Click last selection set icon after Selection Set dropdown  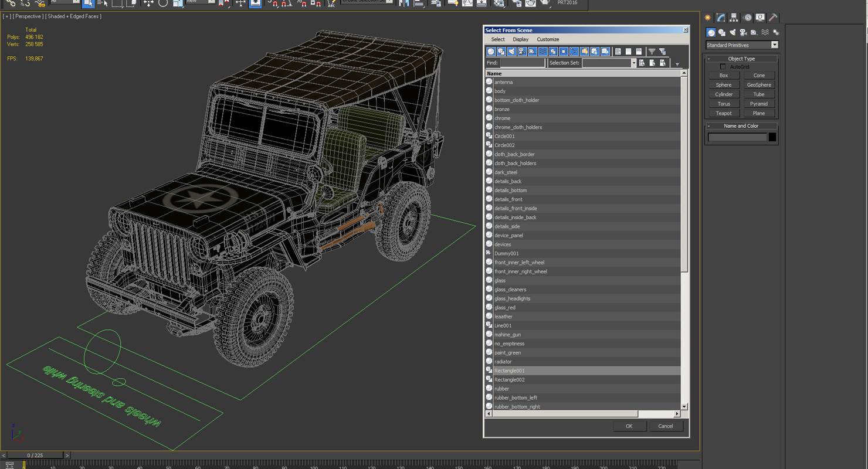pyautogui.click(x=663, y=63)
